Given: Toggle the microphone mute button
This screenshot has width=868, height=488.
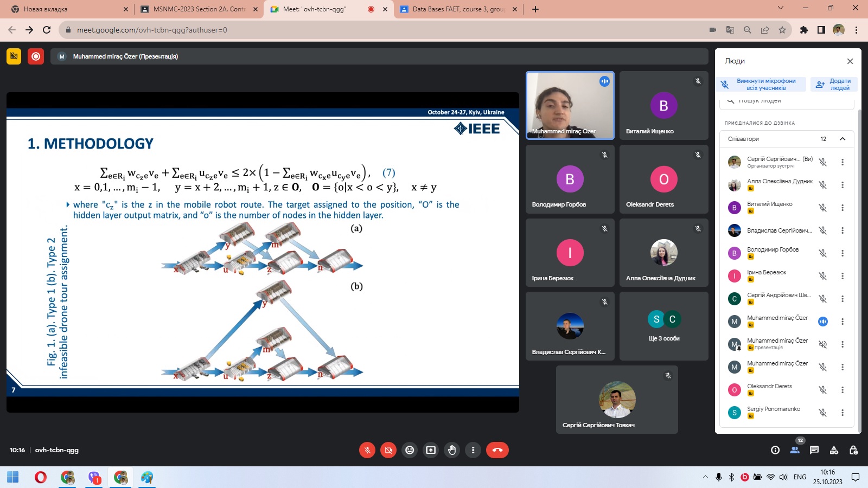Looking at the screenshot, I should 367,450.
